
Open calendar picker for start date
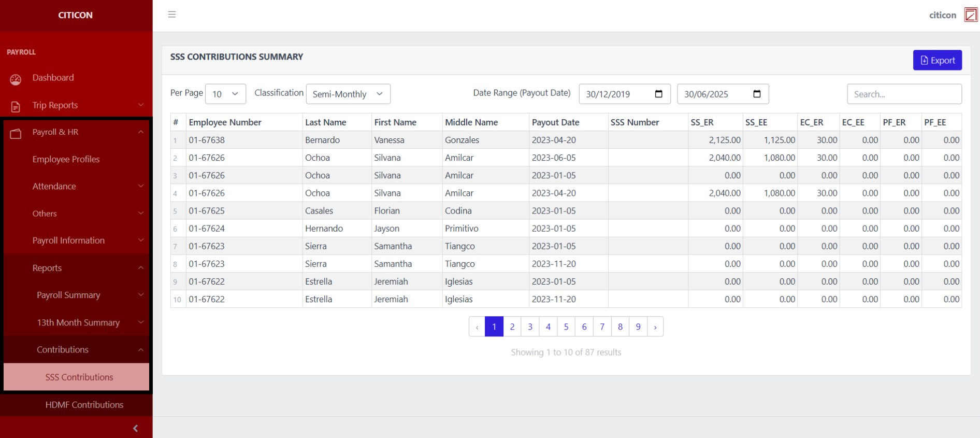coord(658,94)
